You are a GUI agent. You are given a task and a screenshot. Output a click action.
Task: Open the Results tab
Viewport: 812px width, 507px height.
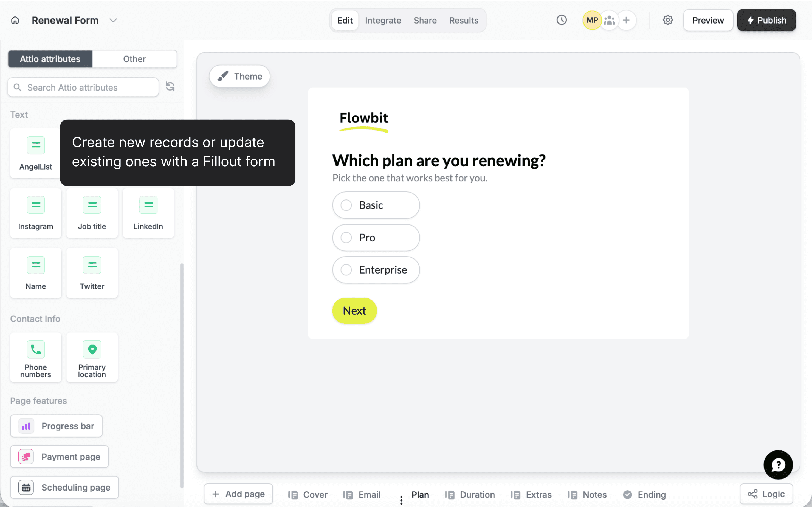pos(463,21)
